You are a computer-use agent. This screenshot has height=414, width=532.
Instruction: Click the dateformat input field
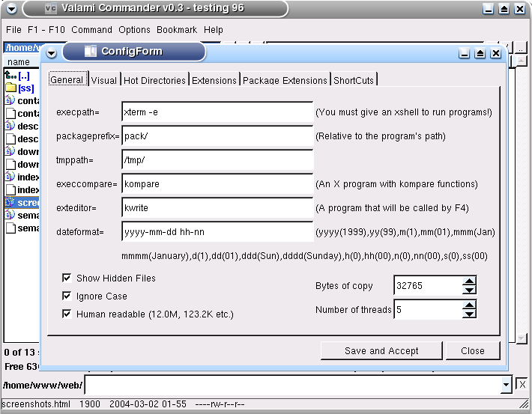(x=217, y=232)
